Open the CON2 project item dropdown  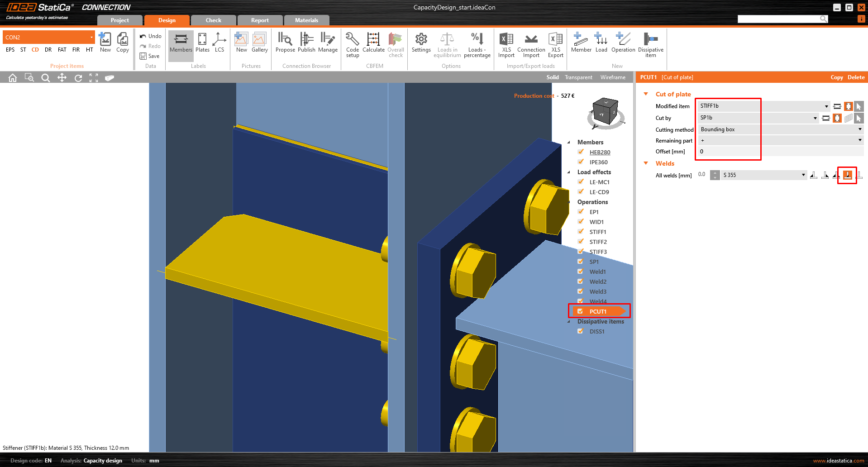(91, 38)
